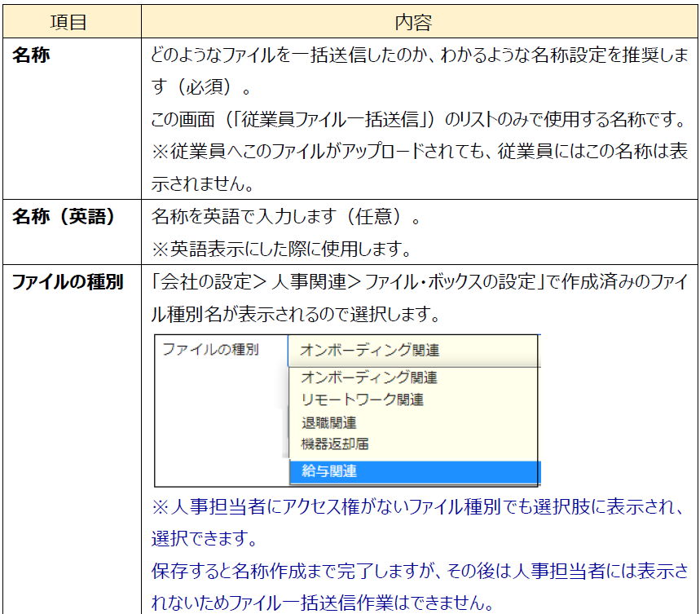Choose リモートワーク関連 from the list

click(362, 400)
